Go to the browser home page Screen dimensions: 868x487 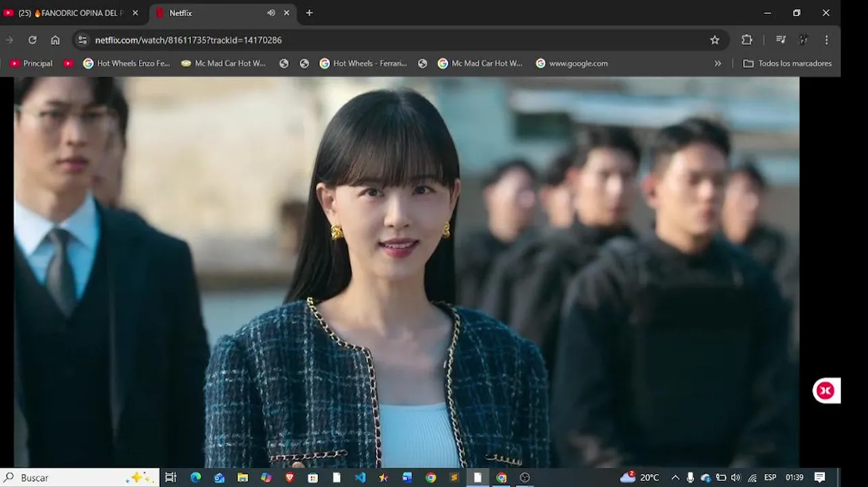[x=55, y=40]
